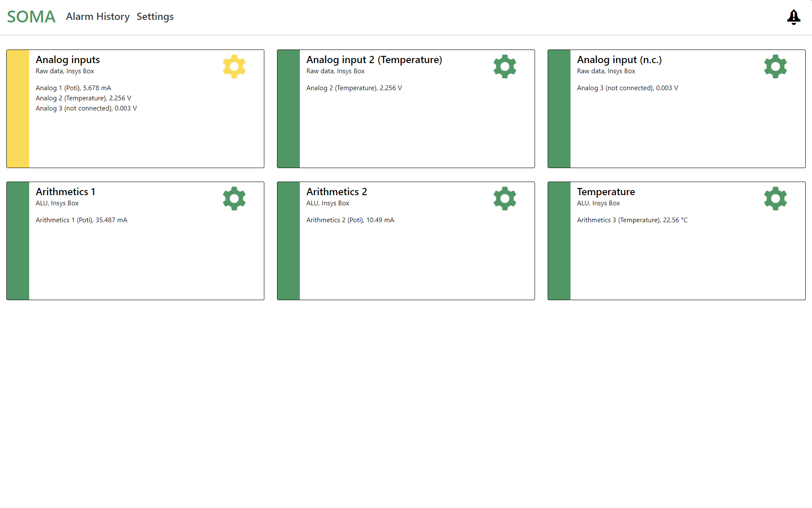
Task: Click the gear icon on Arithmetics 1 card
Action: (x=234, y=199)
